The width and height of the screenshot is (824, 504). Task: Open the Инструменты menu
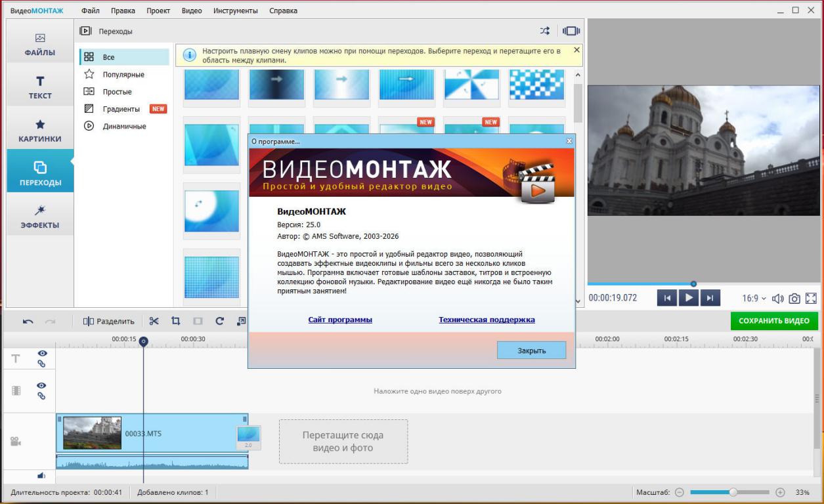pyautogui.click(x=235, y=10)
